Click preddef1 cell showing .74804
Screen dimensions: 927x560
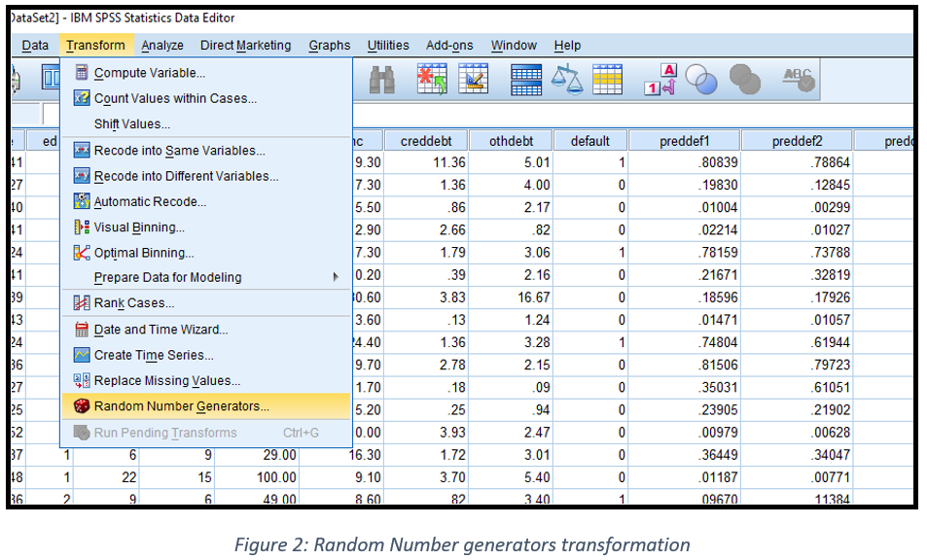pos(684,342)
